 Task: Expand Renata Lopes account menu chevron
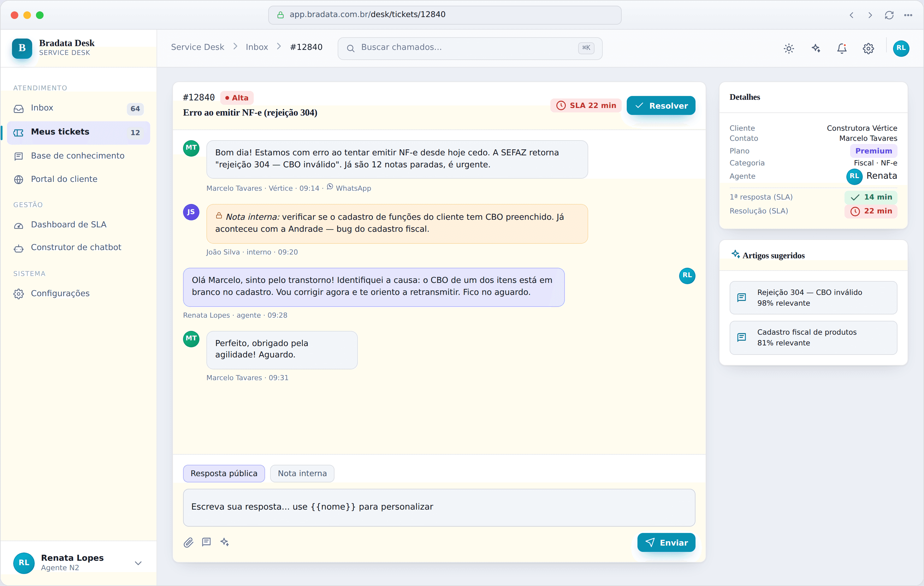tap(139, 563)
